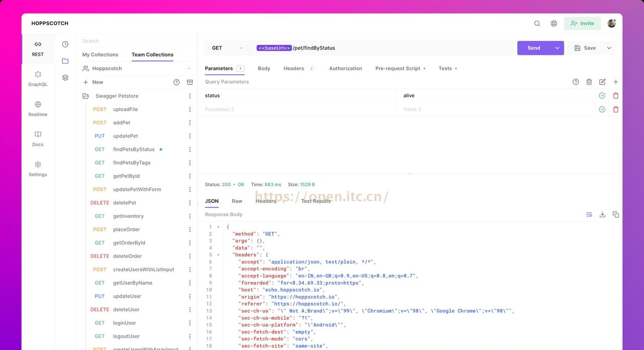The width and height of the screenshot is (644, 350).
Task: Clear all query parameters trash icon
Action: (589, 82)
